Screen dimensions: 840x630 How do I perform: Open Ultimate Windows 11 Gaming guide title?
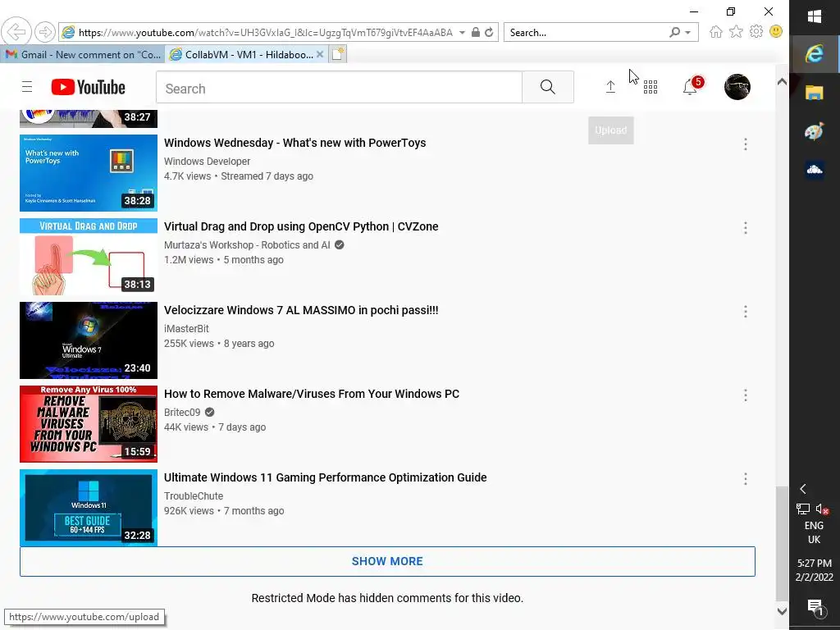325,477
